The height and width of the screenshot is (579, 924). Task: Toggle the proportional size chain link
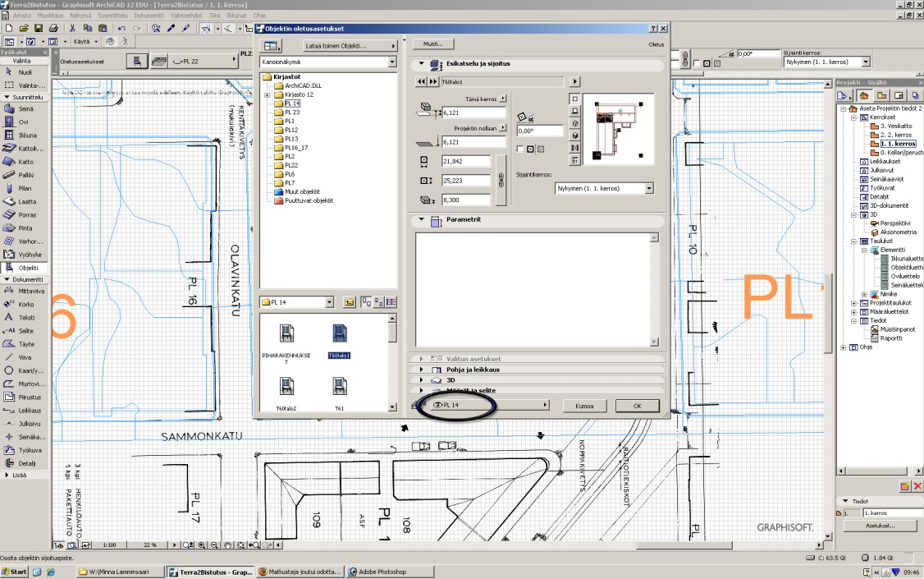pos(501,180)
